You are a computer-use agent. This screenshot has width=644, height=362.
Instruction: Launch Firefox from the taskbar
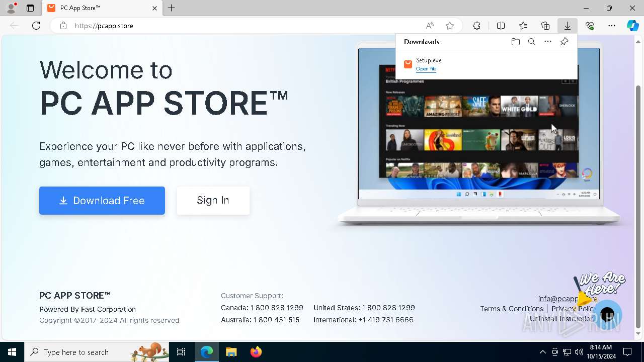click(256, 352)
